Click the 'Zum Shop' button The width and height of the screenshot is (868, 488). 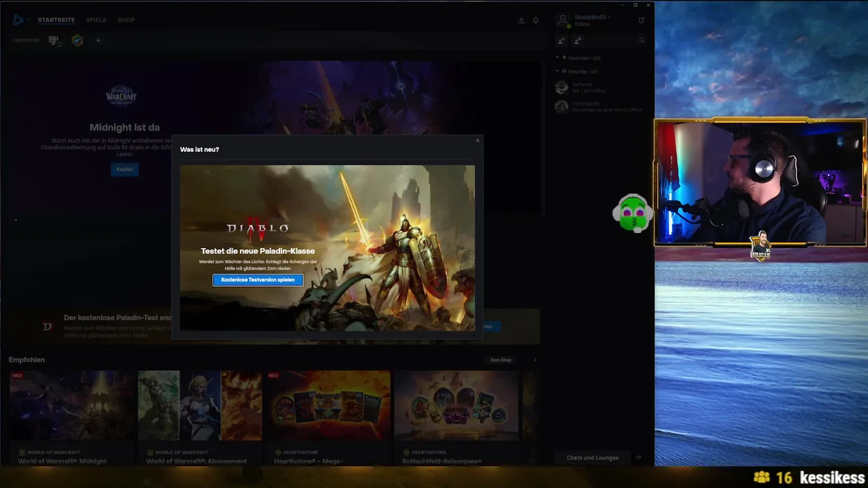(x=501, y=360)
